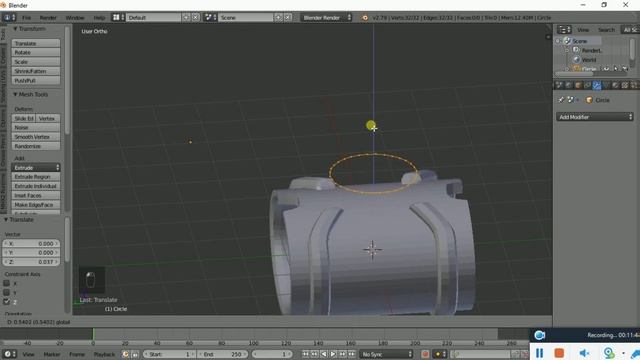
Task: Play animation forward
Action: point(333,354)
